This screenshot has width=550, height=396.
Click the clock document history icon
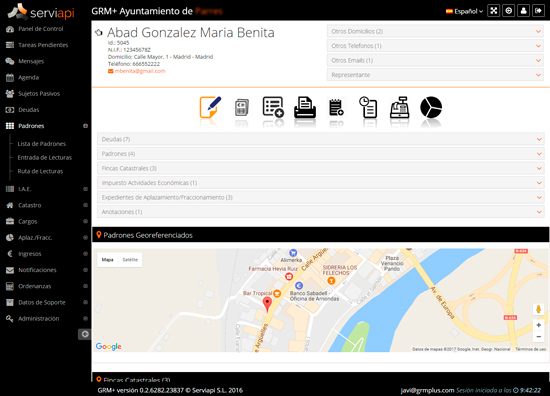[x=368, y=107]
